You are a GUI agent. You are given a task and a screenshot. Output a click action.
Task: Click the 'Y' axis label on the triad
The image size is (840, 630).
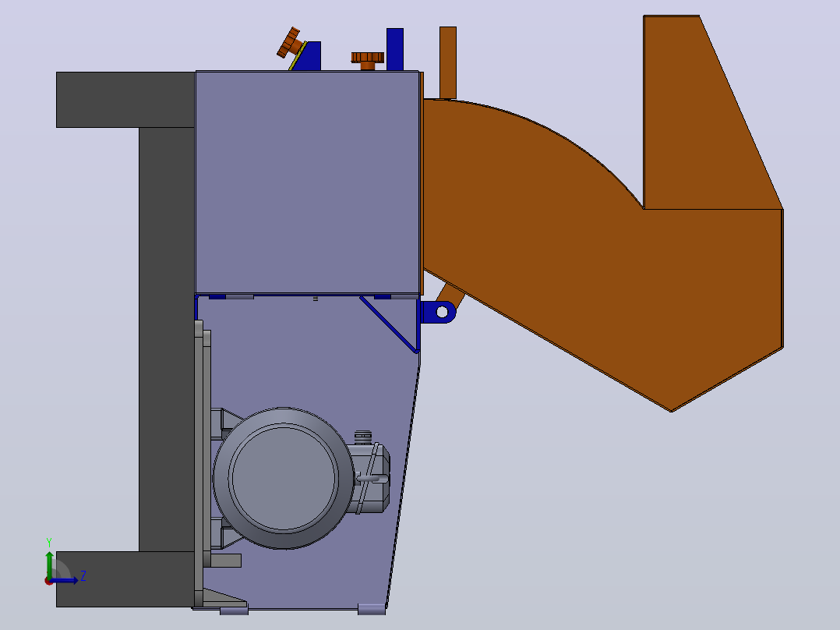tap(49, 542)
